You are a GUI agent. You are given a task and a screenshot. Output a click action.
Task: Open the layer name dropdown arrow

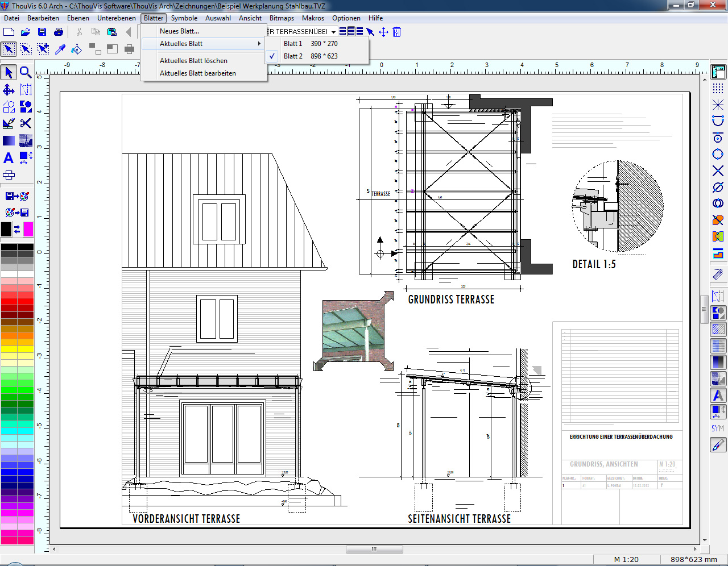[x=333, y=32]
